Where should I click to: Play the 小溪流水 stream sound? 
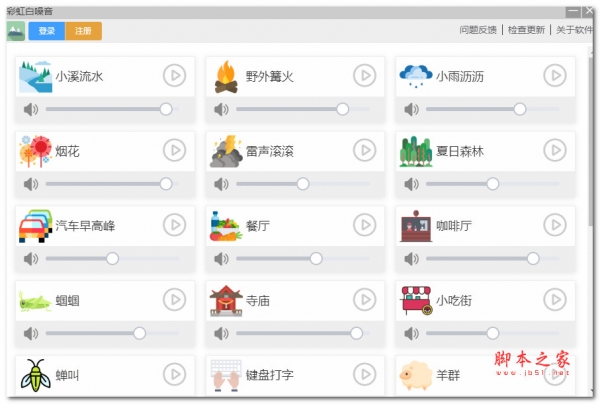[x=175, y=74]
